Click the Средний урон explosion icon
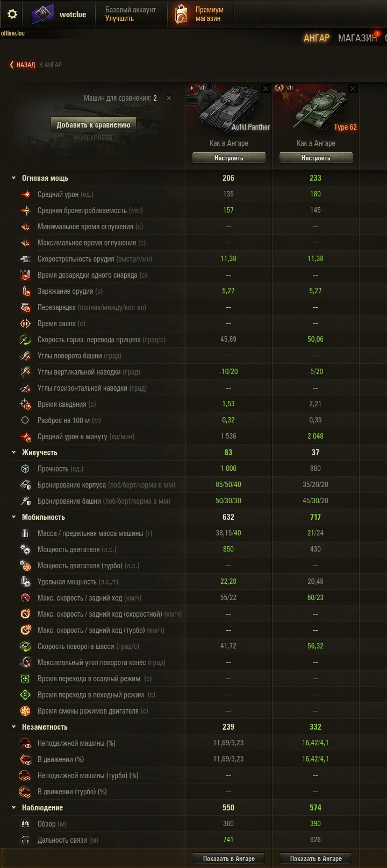The width and height of the screenshot is (387, 868). [25, 194]
